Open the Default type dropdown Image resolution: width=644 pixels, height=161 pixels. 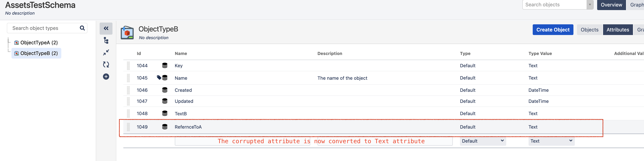coord(483,141)
